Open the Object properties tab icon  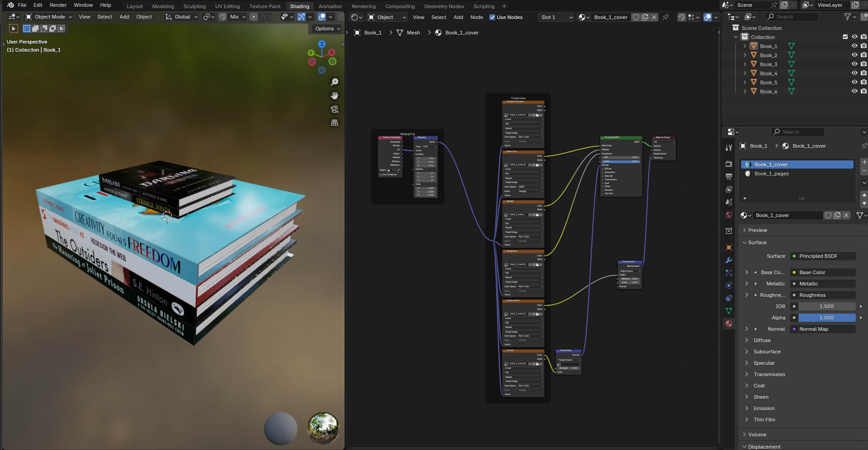click(729, 247)
